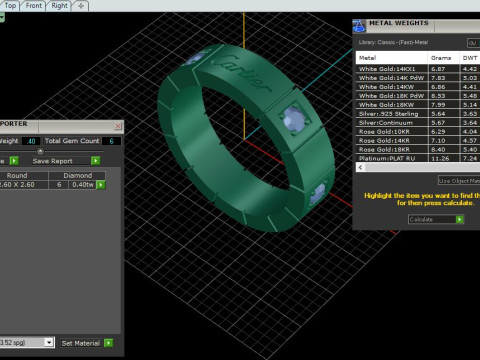Select Rose Gold:18KR row
The width and height of the screenshot is (480, 360).
(418, 150)
